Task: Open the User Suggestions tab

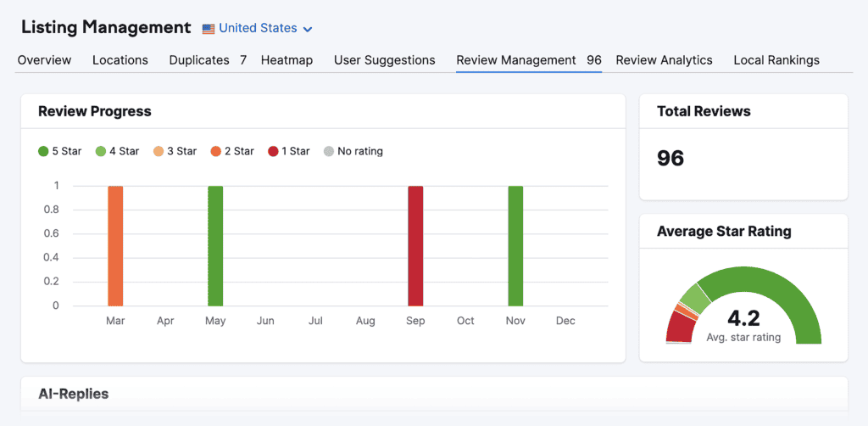Action: point(384,60)
